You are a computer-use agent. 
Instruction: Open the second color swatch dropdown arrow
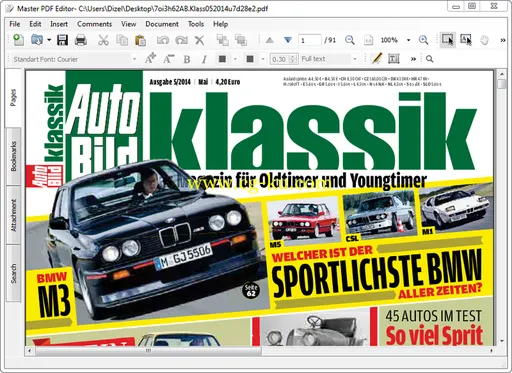pos(263,59)
